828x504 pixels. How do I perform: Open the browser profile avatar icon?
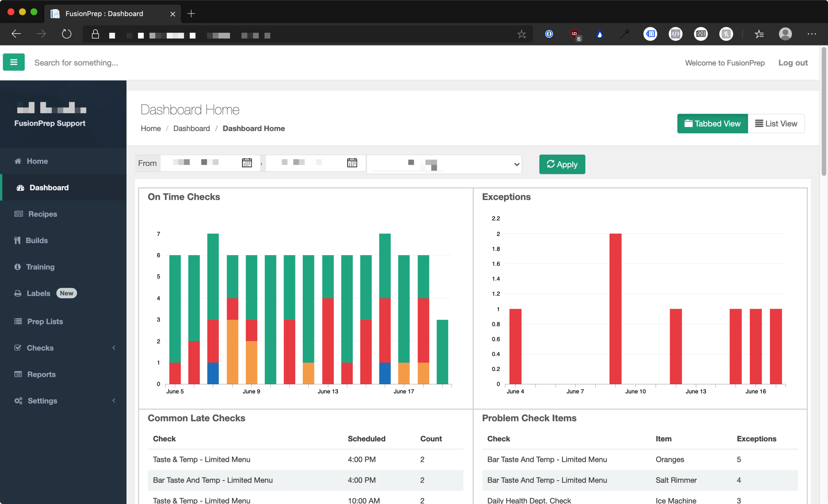point(785,34)
